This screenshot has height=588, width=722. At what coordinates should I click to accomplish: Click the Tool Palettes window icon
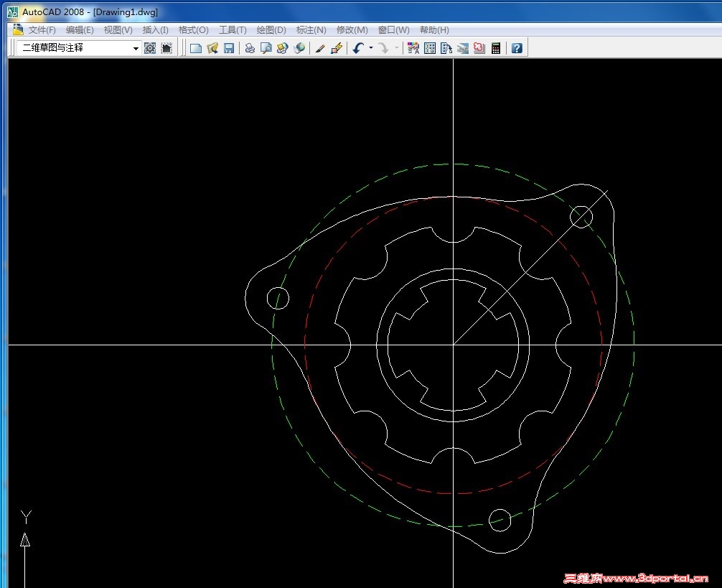point(446,48)
